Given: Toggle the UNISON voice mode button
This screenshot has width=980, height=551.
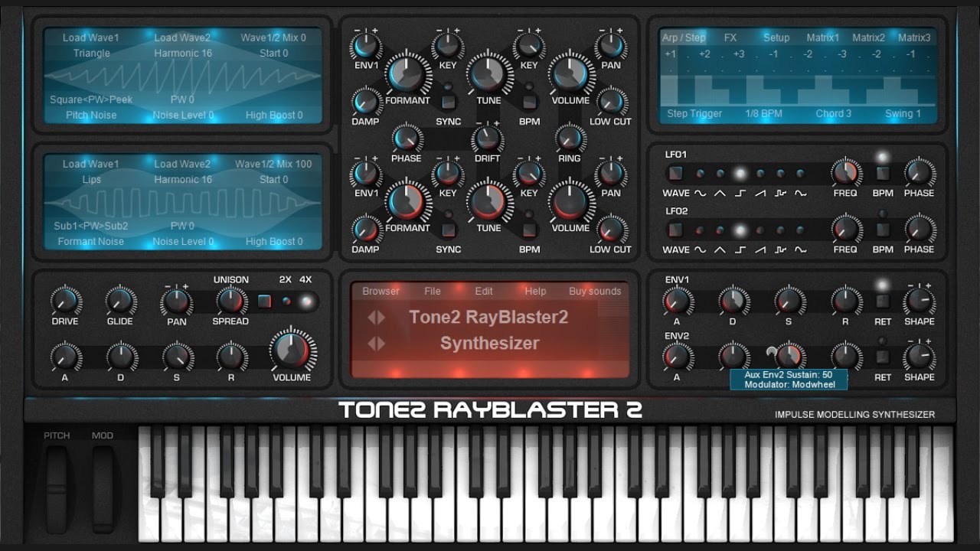Looking at the screenshot, I should (264, 301).
